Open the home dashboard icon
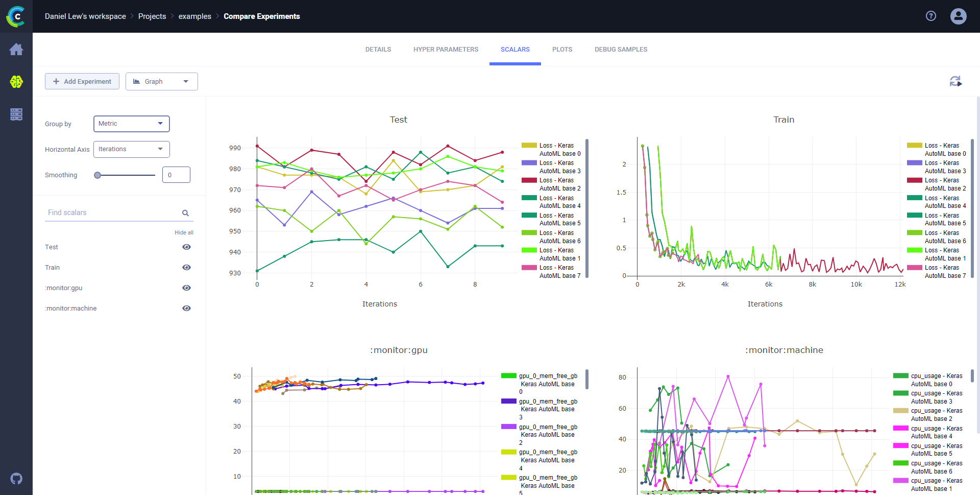This screenshot has height=495, width=980. click(x=16, y=50)
